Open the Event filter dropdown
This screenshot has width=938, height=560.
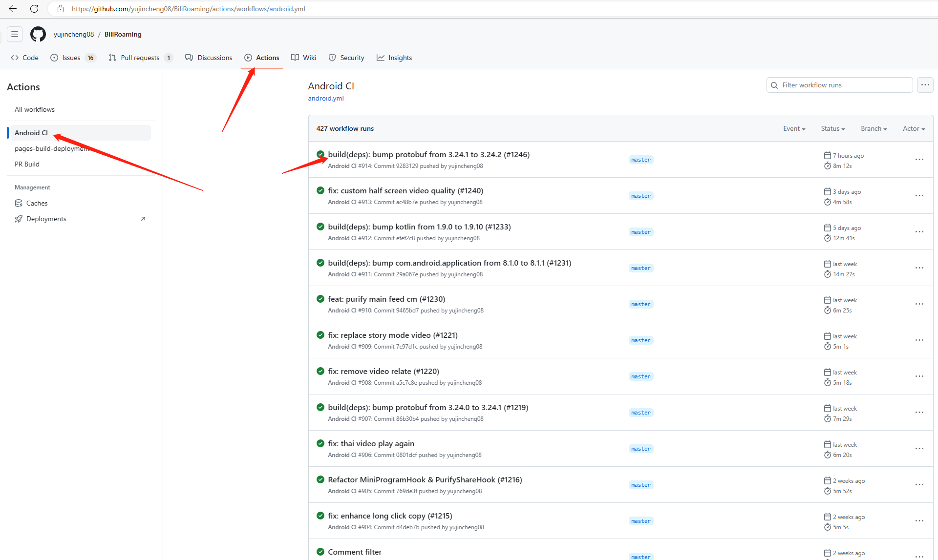793,128
